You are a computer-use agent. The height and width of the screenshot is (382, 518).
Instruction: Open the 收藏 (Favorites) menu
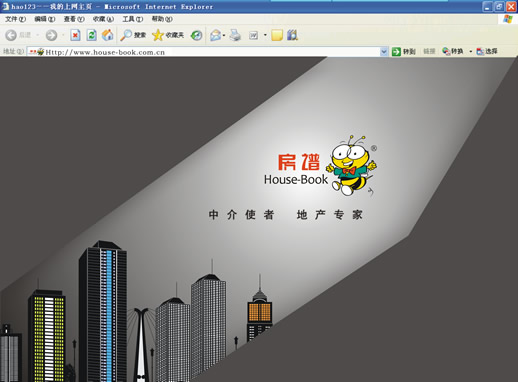(x=103, y=19)
